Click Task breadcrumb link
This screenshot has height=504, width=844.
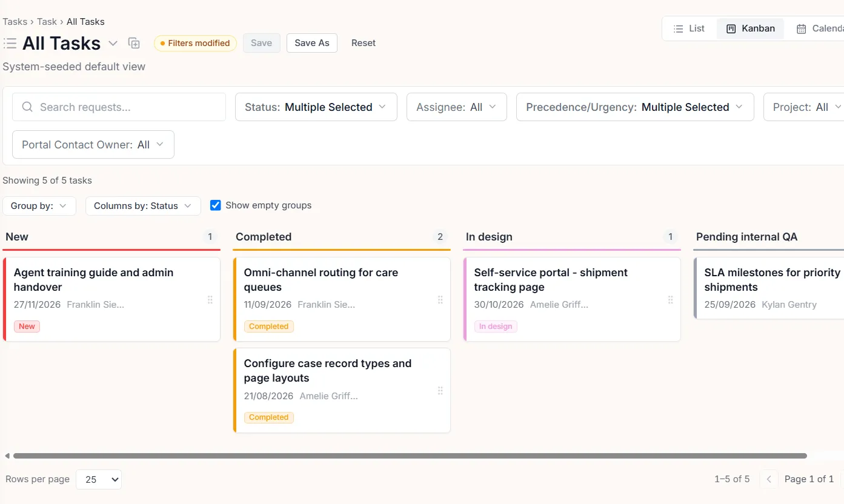pos(47,22)
